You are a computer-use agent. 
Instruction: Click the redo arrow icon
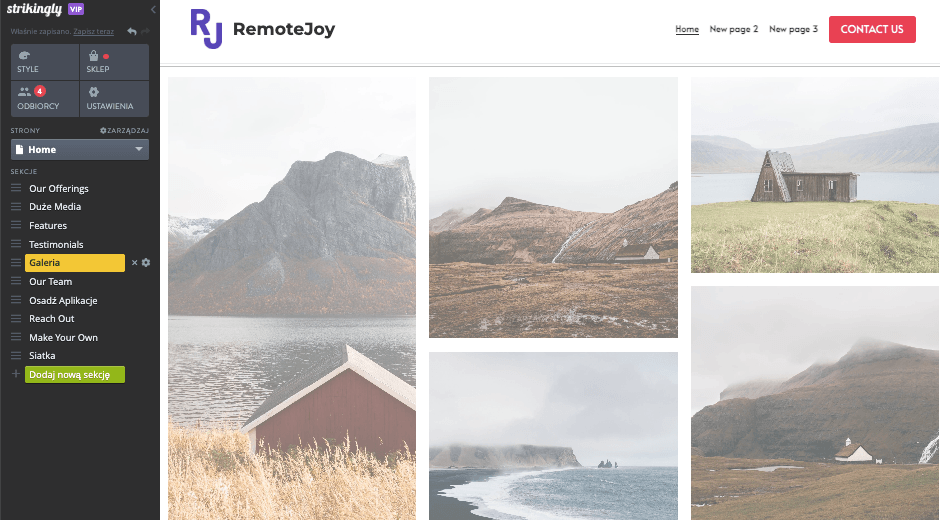(145, 31)
